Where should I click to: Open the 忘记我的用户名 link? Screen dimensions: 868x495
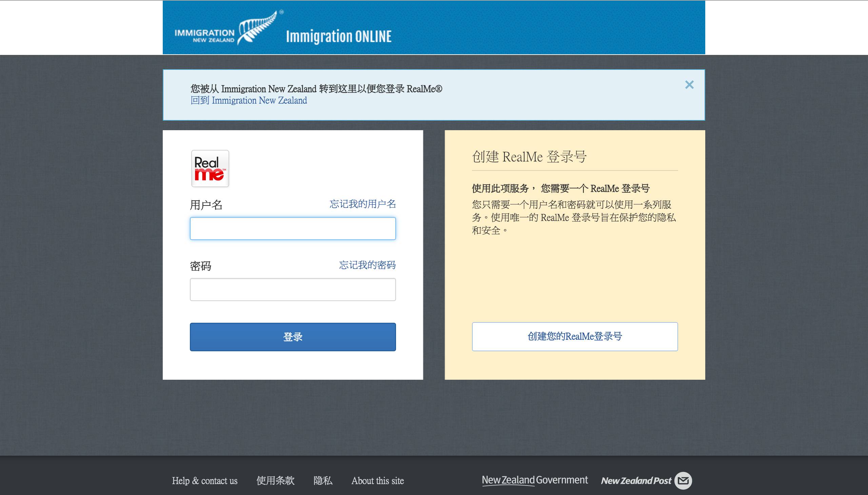[362, 204]
